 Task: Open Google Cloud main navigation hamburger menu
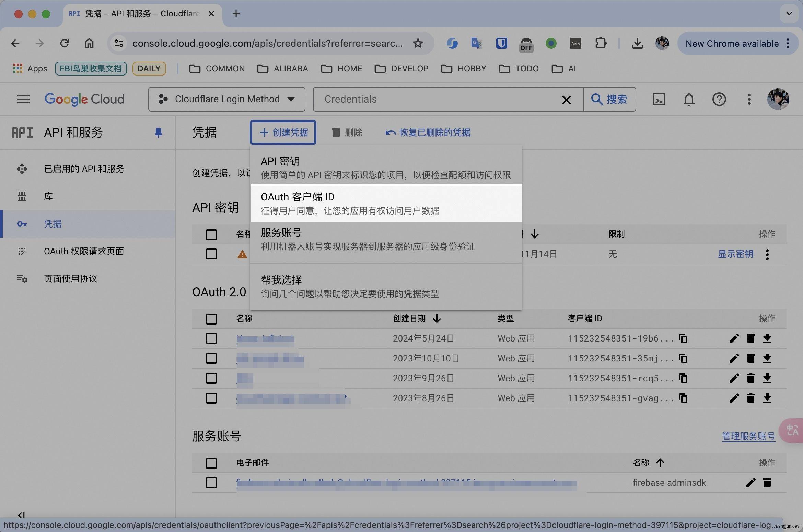coord(23,99)
